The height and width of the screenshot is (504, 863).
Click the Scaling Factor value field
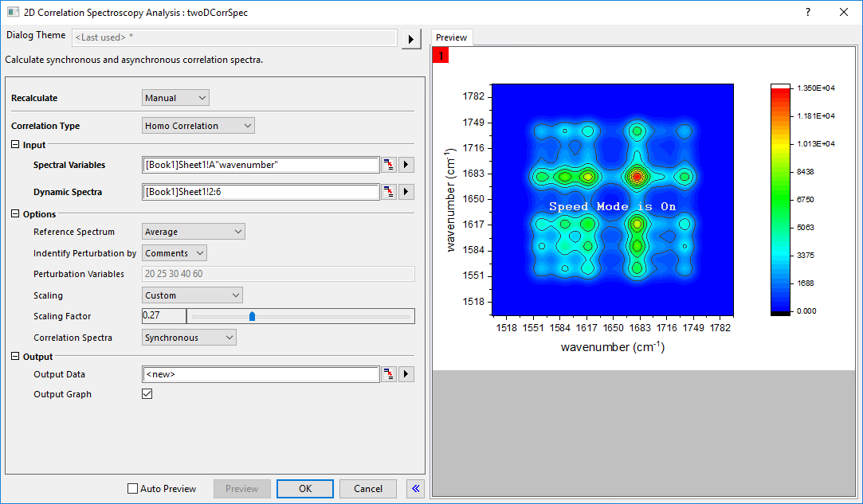point(163,316)
